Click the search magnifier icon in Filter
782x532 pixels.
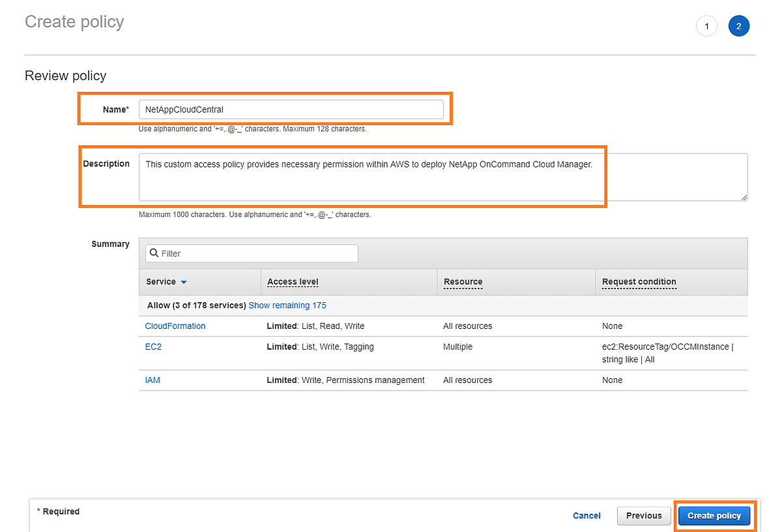click(x=153, y=253)
